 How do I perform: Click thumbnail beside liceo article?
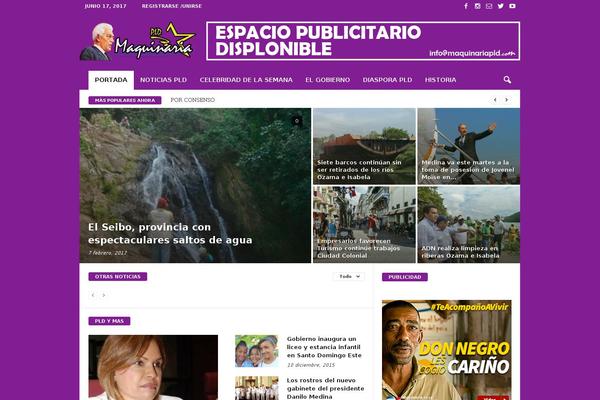tap(257, 351)
